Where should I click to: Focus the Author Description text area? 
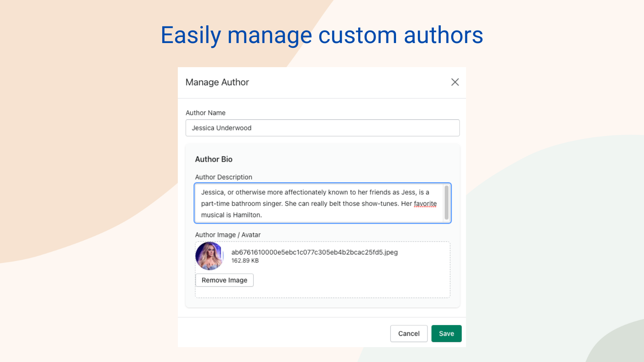pos(318,203)
